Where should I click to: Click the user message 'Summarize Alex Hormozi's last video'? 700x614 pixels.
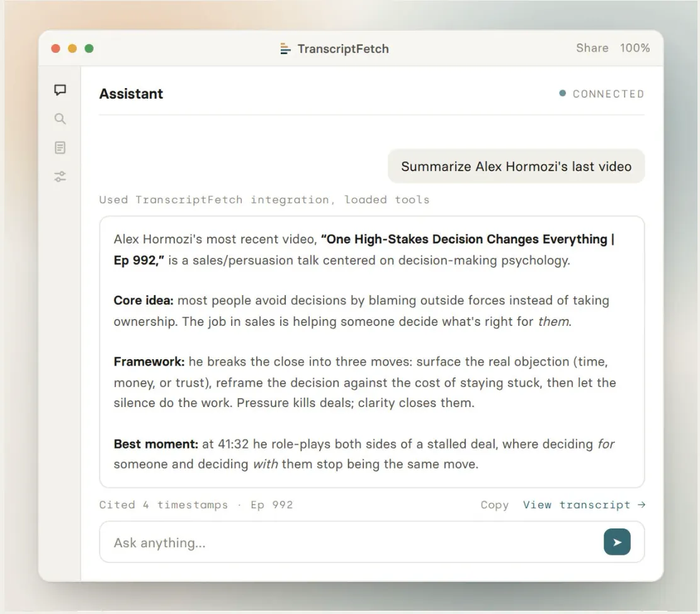click(x=516, y=166)
